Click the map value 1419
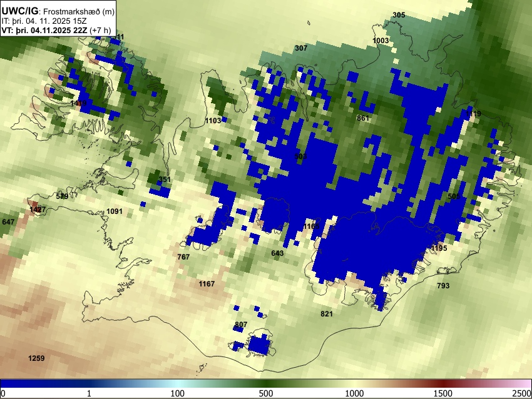Viewport: 532px width, 399px height. (78, 103)
